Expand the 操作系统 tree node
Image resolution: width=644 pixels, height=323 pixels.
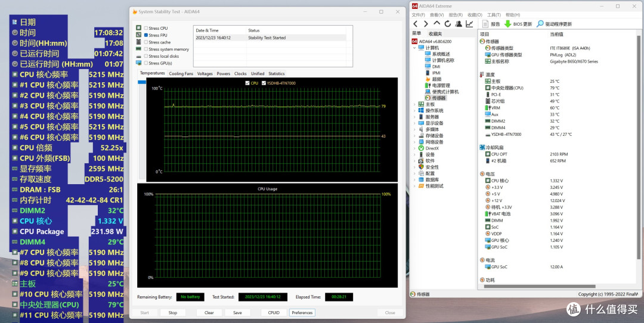414,111
